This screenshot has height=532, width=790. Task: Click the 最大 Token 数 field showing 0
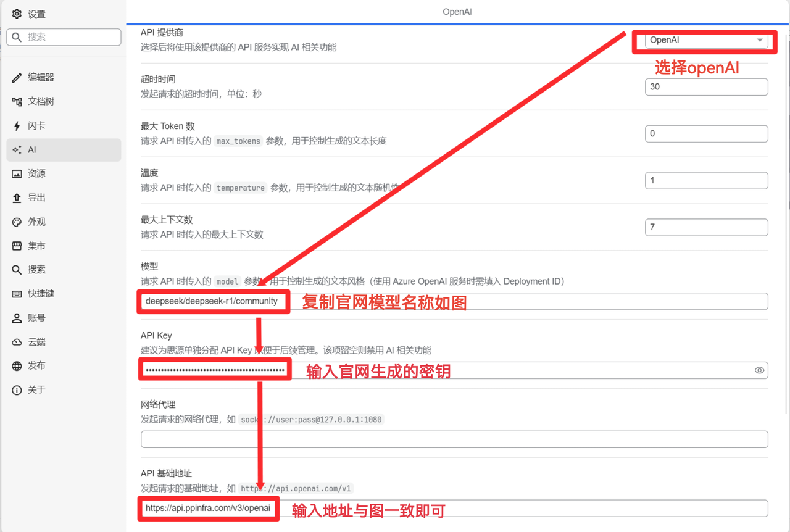(x=706, y=134)
